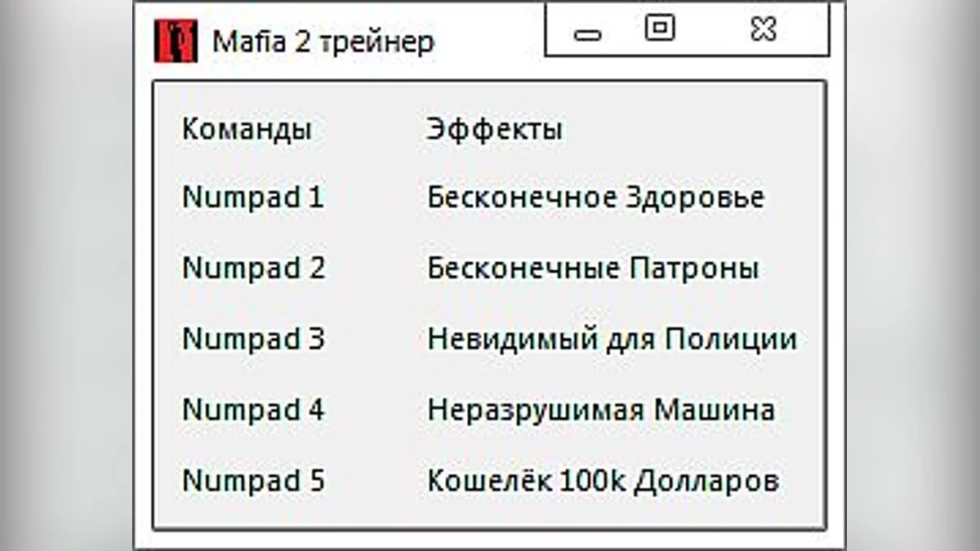Select 'Бесконечное Здоровье' effect text
This screenshot has height=551, width=980.
[x=595, y=197]
